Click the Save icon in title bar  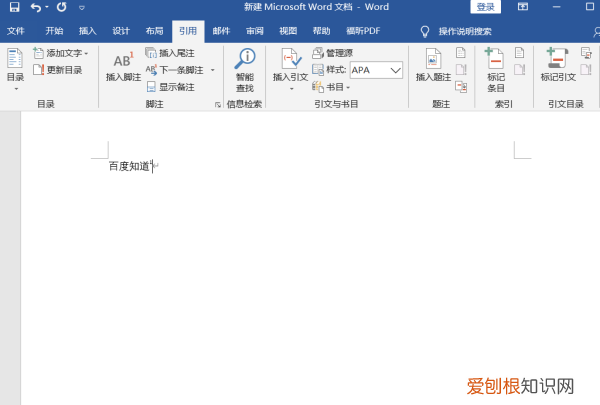[x=15, y=7]
